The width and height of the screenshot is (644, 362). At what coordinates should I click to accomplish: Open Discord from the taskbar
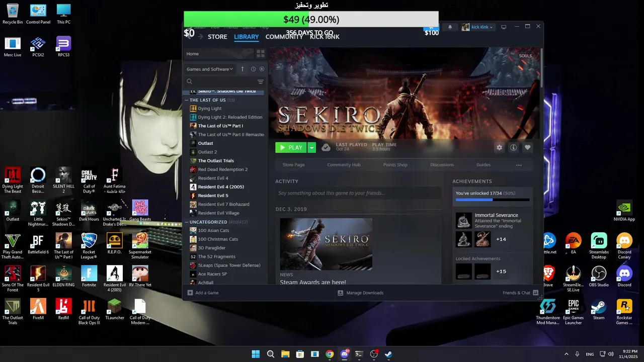(x=345, y=354)
